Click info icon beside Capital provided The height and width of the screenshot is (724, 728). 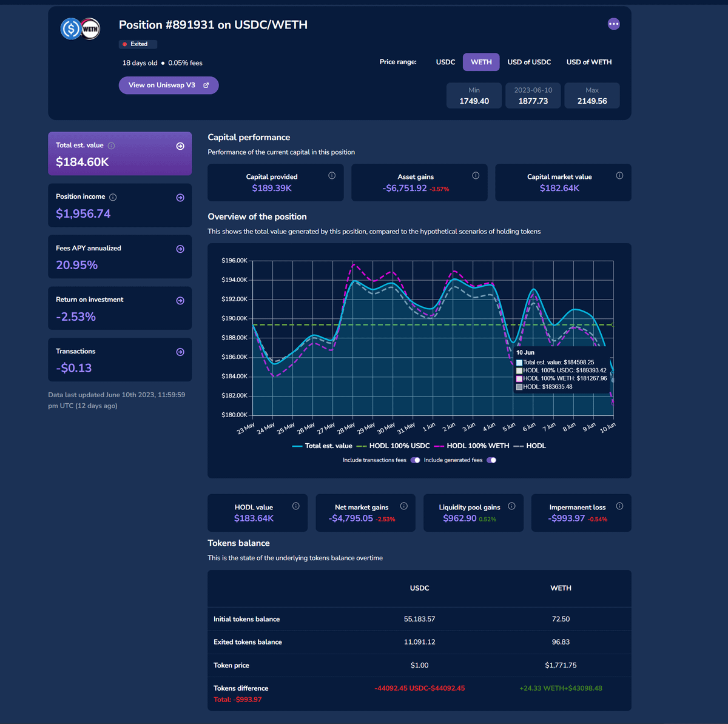(x=332, y=176)
